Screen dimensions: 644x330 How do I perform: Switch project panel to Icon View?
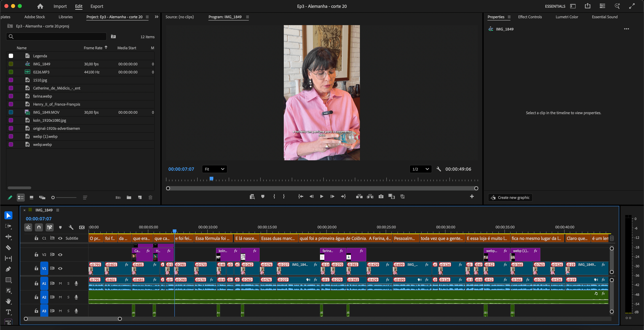coord(31,198)
